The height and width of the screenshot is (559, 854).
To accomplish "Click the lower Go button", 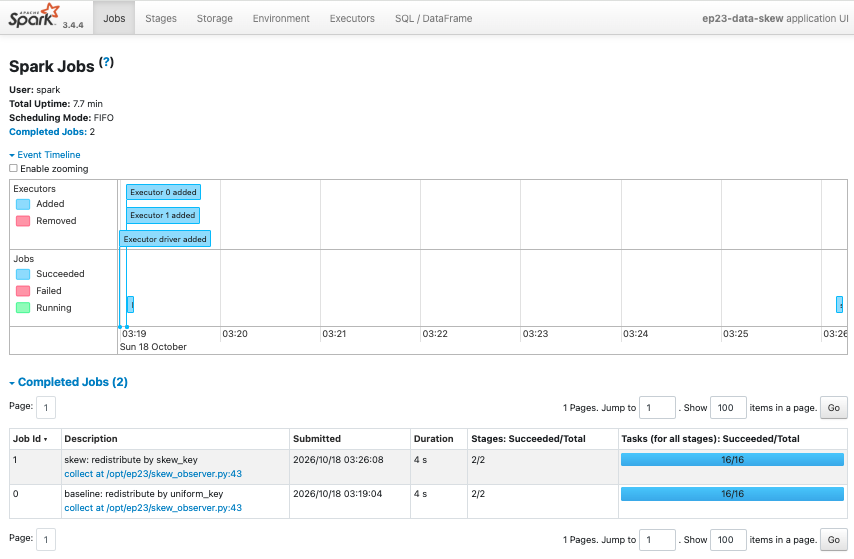I will point(834,539).
